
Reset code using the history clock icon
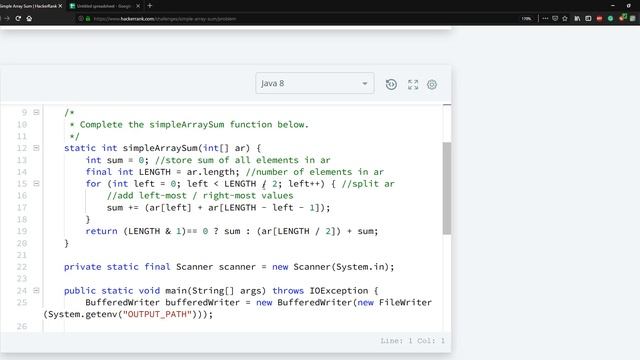tap(391, 84)
